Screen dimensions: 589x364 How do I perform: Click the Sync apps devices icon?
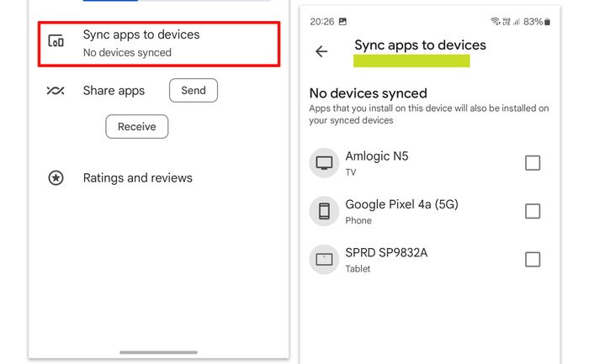click(x=56, y=41)
